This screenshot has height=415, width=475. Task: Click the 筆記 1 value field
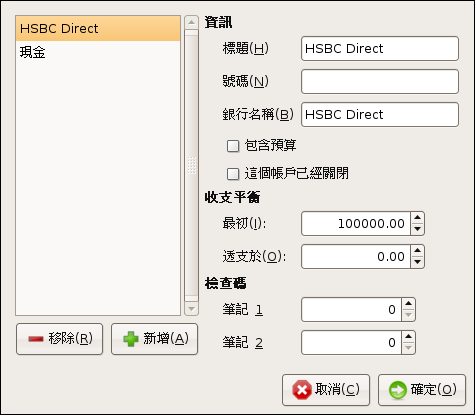click(351, 310)
